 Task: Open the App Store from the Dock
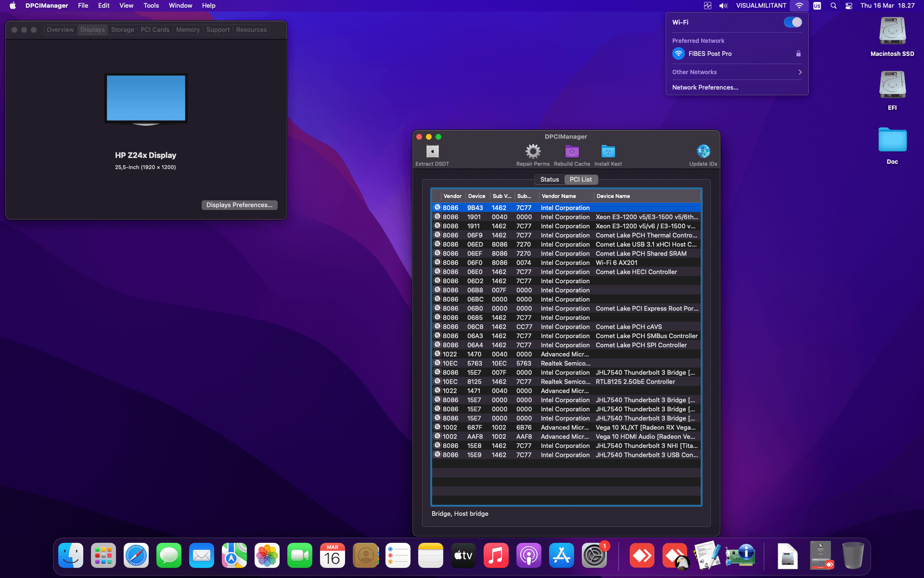[x=561, y=555]
